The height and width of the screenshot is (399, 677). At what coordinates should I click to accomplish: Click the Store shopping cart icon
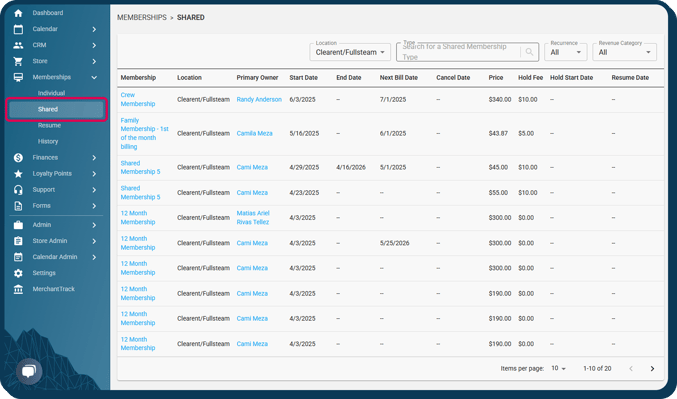coord(18,61)
